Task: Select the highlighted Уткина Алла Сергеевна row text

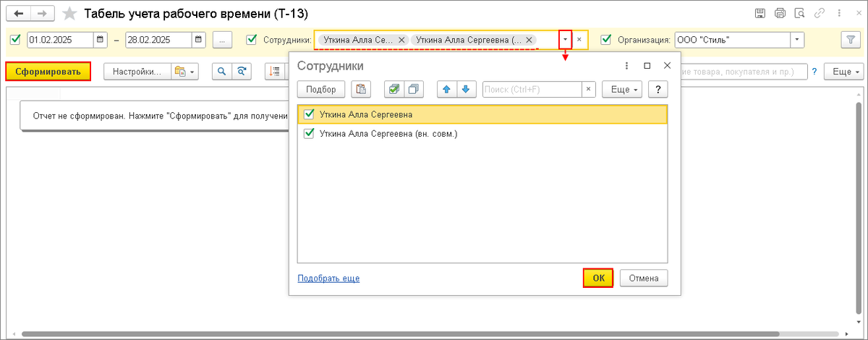Action: coord(366,114)
